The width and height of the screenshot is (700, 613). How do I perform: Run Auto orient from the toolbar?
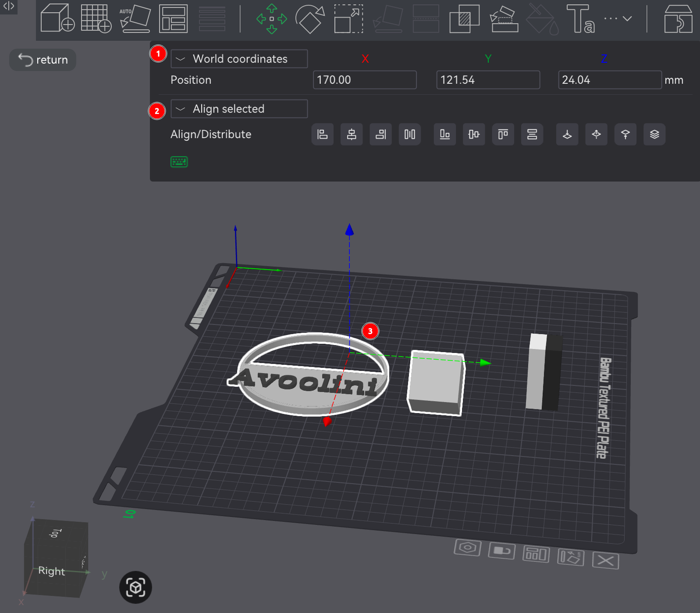[x=135, y=18]
